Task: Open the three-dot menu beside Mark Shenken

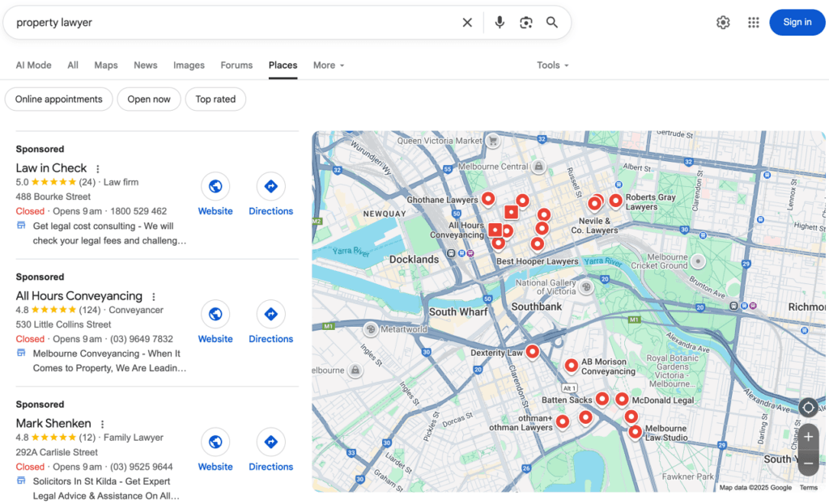Action: [102, 423]
